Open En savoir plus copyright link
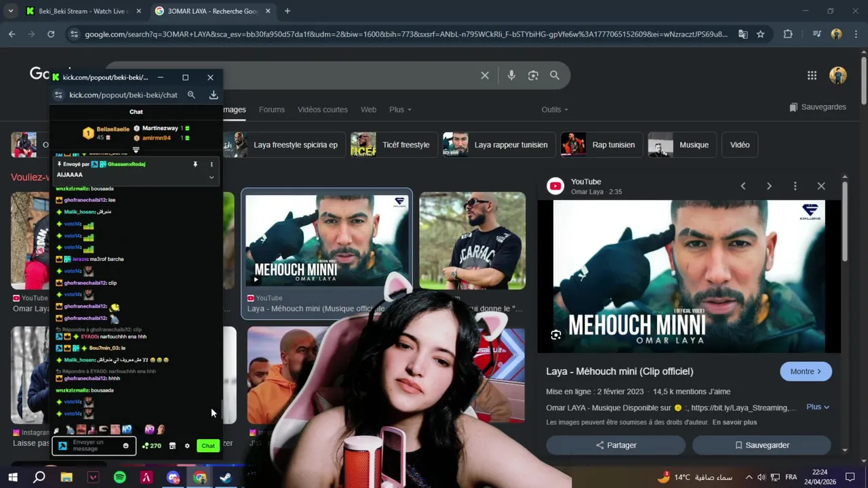Viewport: 868px width, 488px height. pyautogui.click(x=734, y=422)
